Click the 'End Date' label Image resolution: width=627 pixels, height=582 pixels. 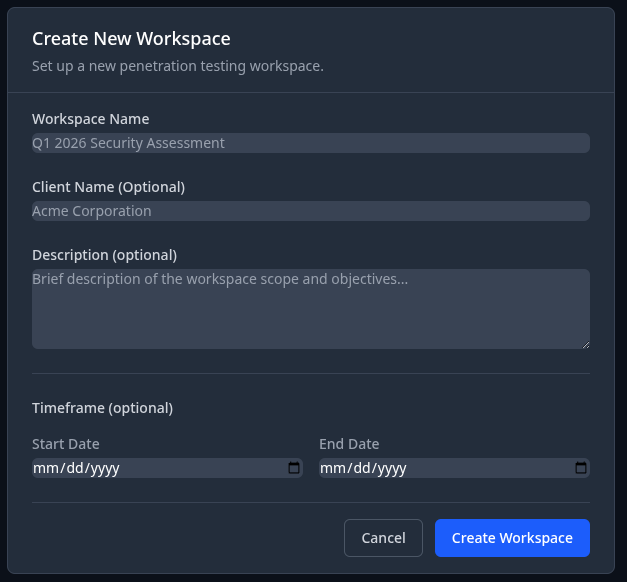point(349,444)
